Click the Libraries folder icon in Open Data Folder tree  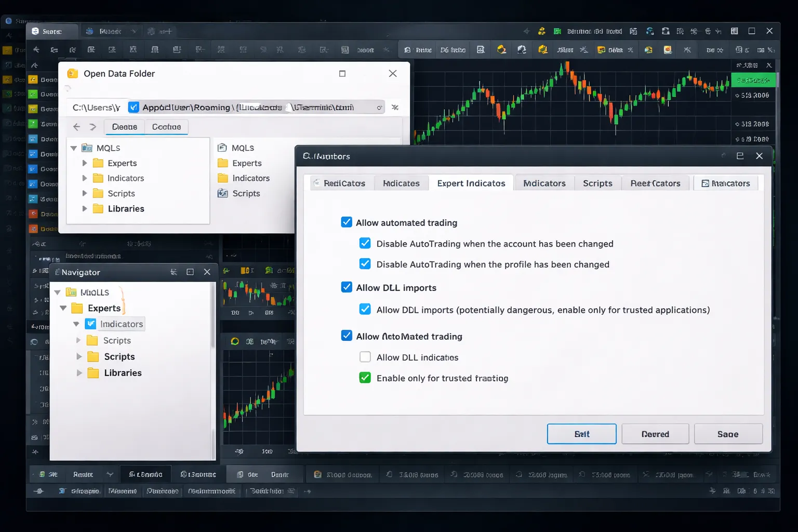coord(98,208)
